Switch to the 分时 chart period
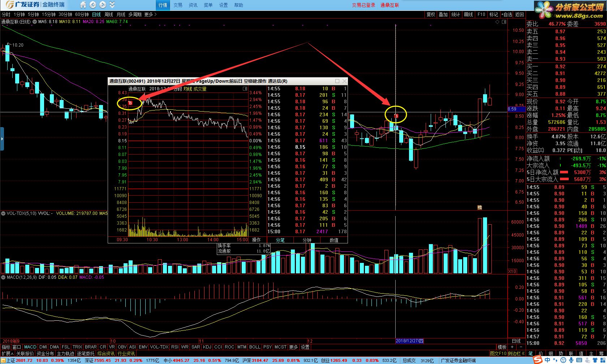The width and height of the screenshot is (607, 364). coord(6,14)
